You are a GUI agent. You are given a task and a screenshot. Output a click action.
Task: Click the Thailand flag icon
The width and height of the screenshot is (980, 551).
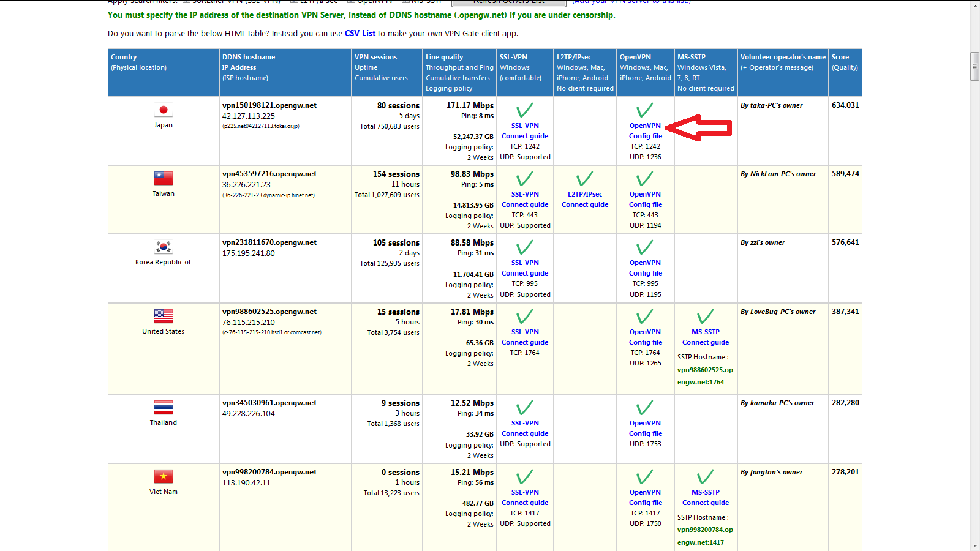click(x=164, y=408)
